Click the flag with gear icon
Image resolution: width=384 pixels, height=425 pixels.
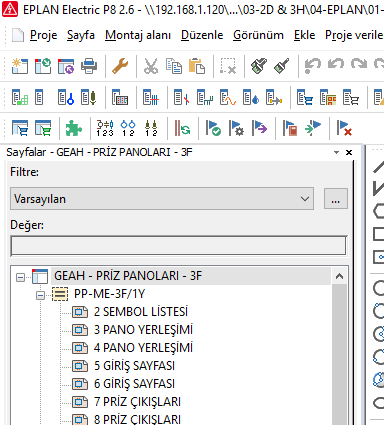coord(236,128)
